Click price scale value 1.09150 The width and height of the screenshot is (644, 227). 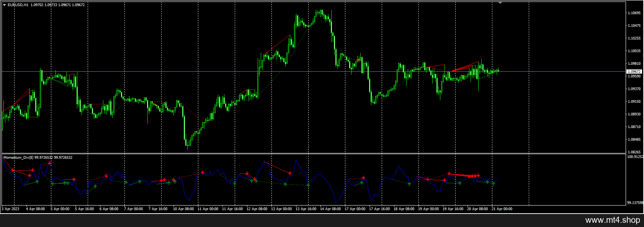634,102
